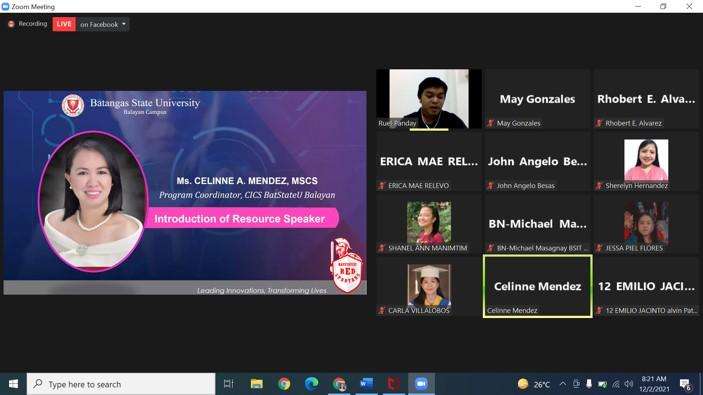Click the red LIVE badge

coord(64,24)
